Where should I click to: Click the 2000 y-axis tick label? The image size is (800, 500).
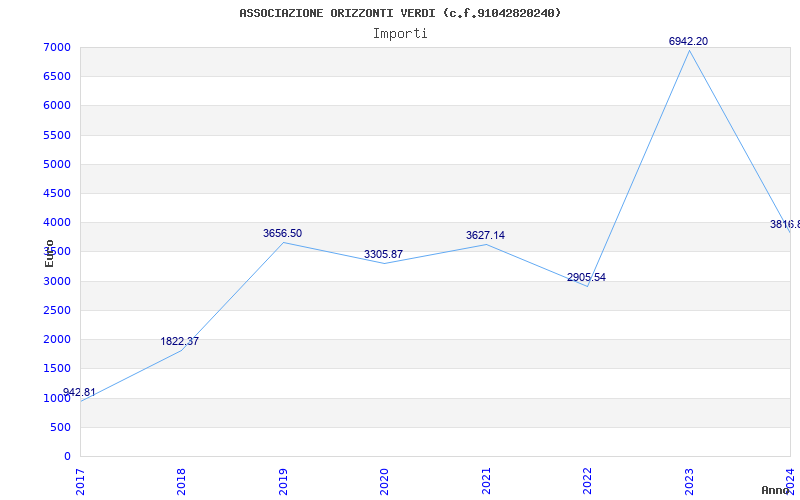(57, 339)
